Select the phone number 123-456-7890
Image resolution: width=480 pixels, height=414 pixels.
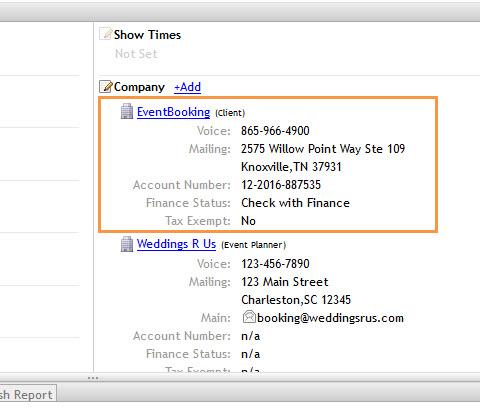[275, 264]
